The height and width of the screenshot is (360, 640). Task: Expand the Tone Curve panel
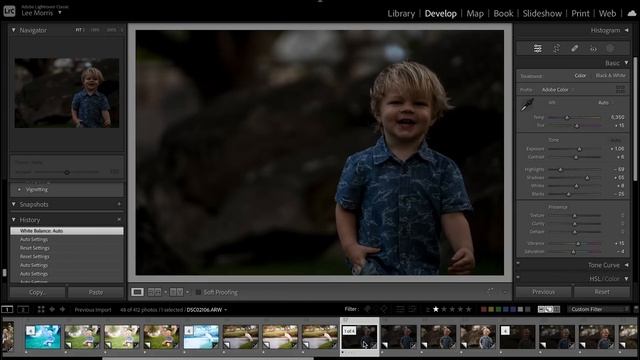(627, 265)
